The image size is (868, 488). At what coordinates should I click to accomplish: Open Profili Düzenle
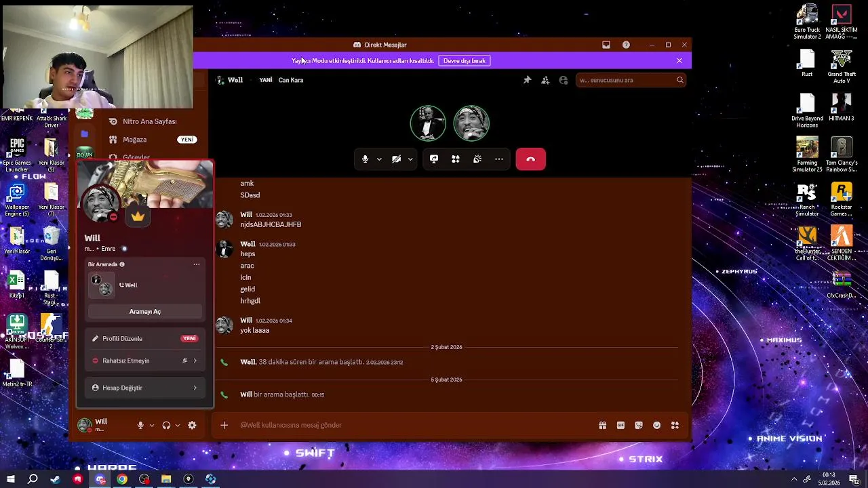(x=145, y=338)
